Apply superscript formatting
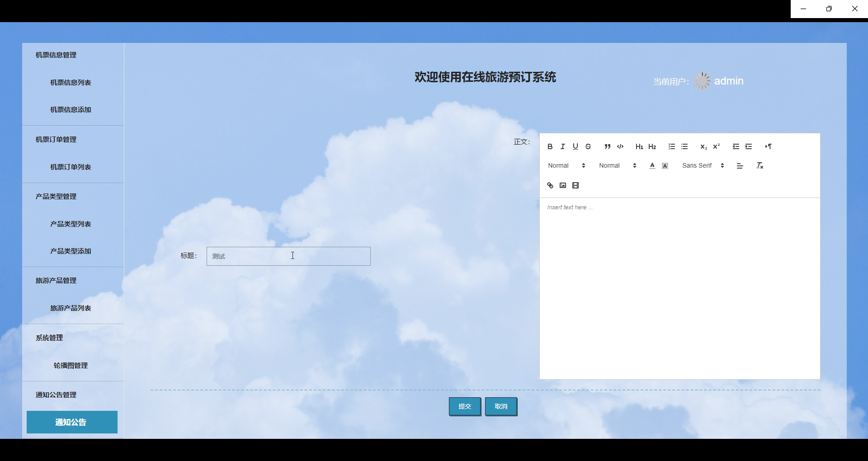 [x=716, y=146]
